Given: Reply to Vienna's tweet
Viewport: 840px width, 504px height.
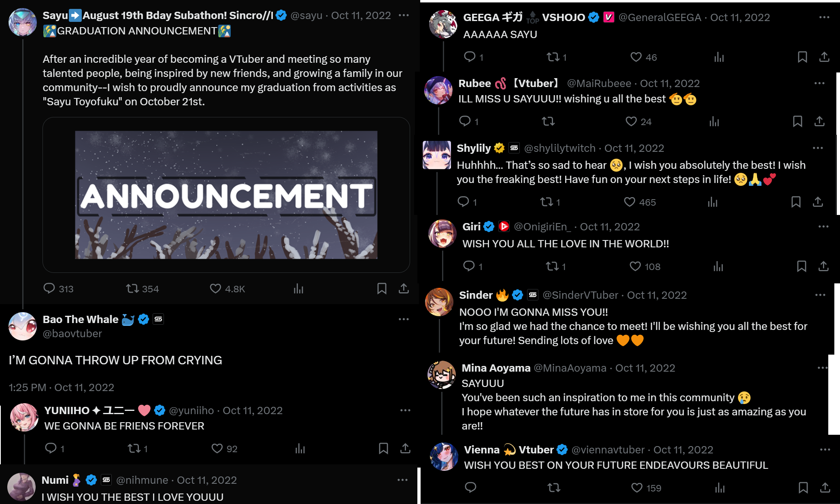Looking at the screenshot, I should pos(470,488).
